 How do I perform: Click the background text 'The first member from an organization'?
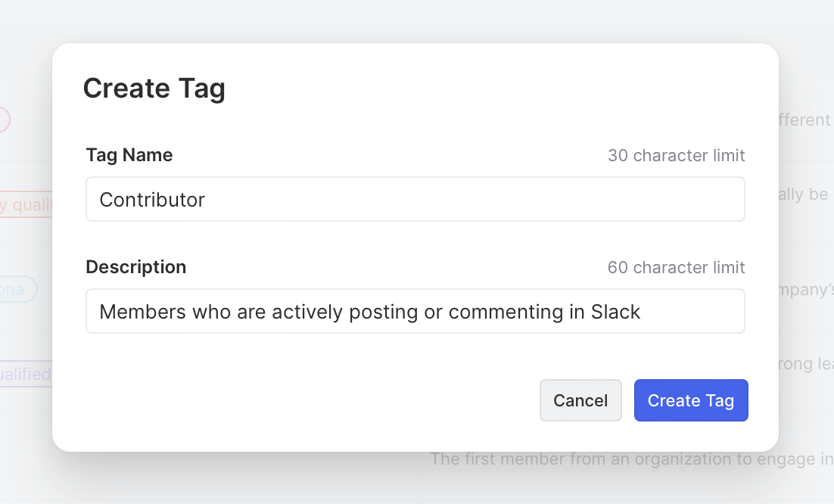tap(628, 459)
